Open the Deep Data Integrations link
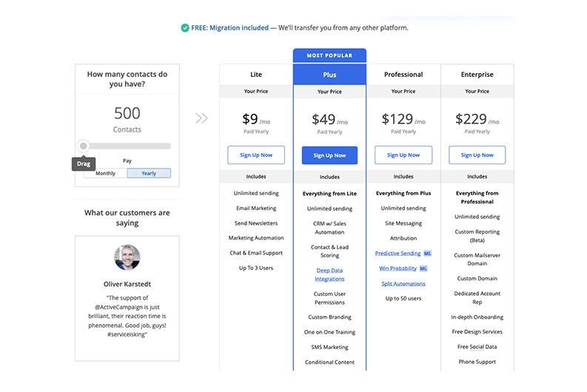Screen dimensions: 587x392 pyautogui.click(x=329, y=274)
